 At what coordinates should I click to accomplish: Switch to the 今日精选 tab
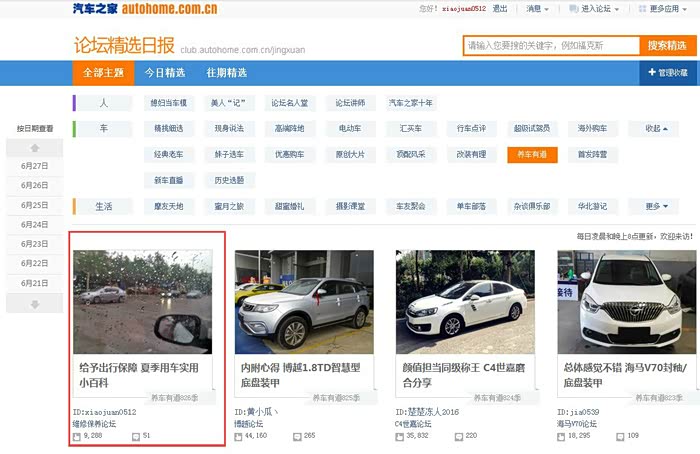coord(164,73)
